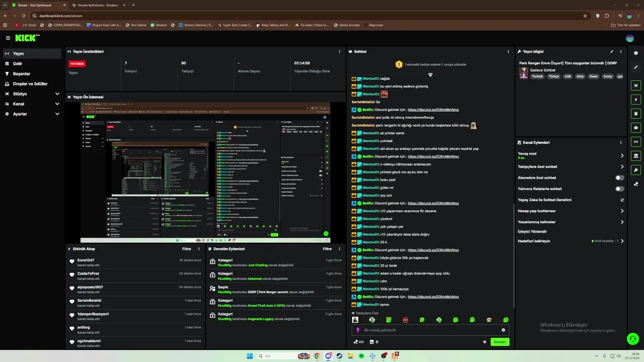Open the green help bubble at bottom right
Screen dimensions: 644x362
click(x=633, y=339)
